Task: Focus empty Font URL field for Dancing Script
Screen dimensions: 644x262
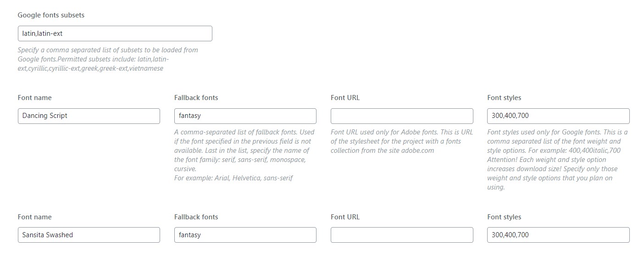Action: click(402, 116)
